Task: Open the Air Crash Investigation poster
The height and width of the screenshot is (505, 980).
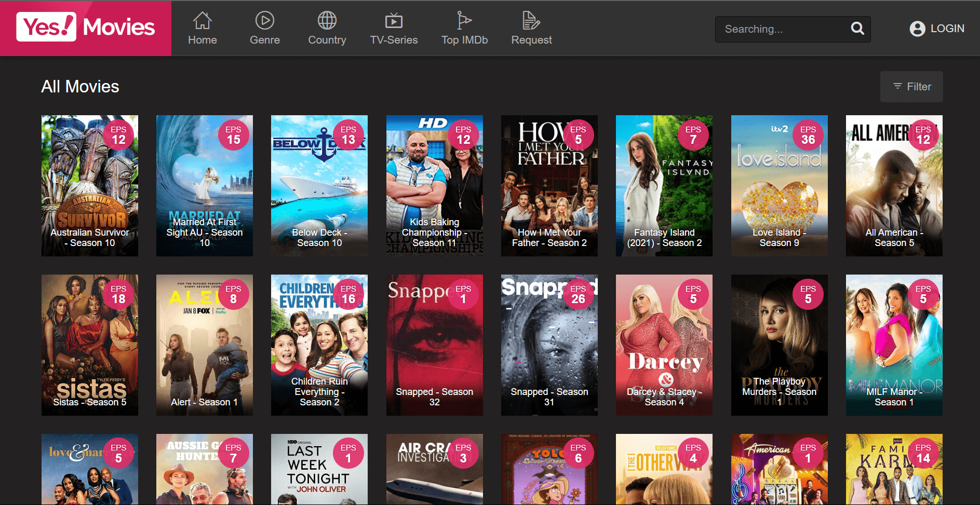Action: pyautogui.click(x=434, y=469)
